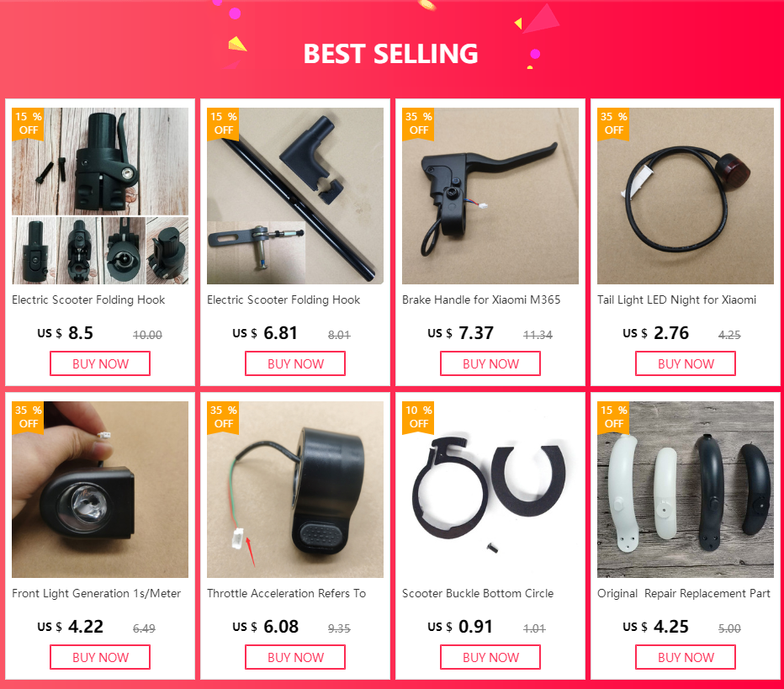View the scooter buckle bottom circle image
Screen dimensions: 784x689
(490, 490)
